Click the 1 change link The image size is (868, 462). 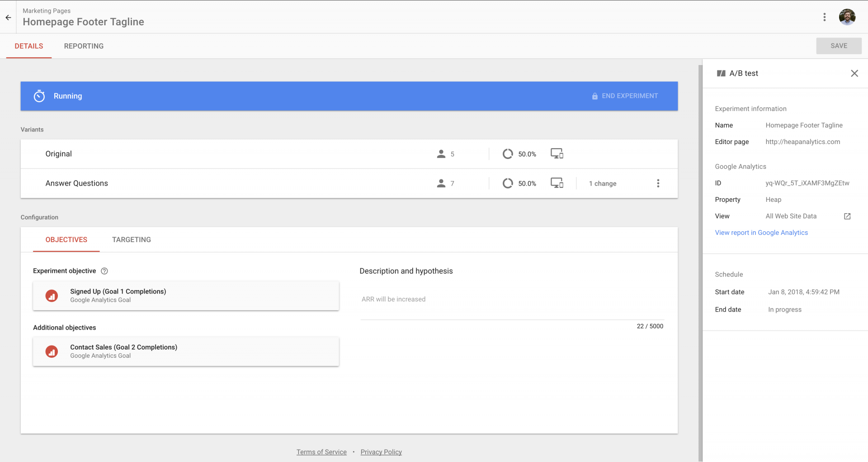click(x=603, y=183)
